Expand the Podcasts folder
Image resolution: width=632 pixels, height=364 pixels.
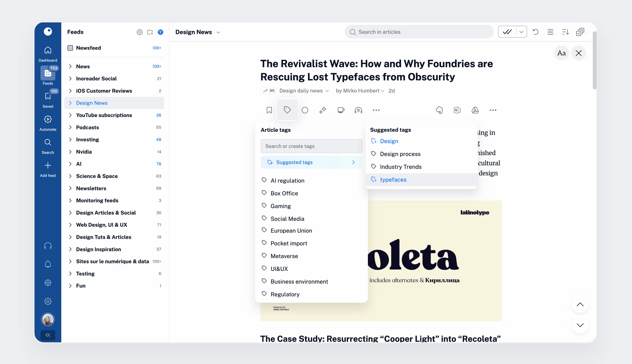pos(70,127)
